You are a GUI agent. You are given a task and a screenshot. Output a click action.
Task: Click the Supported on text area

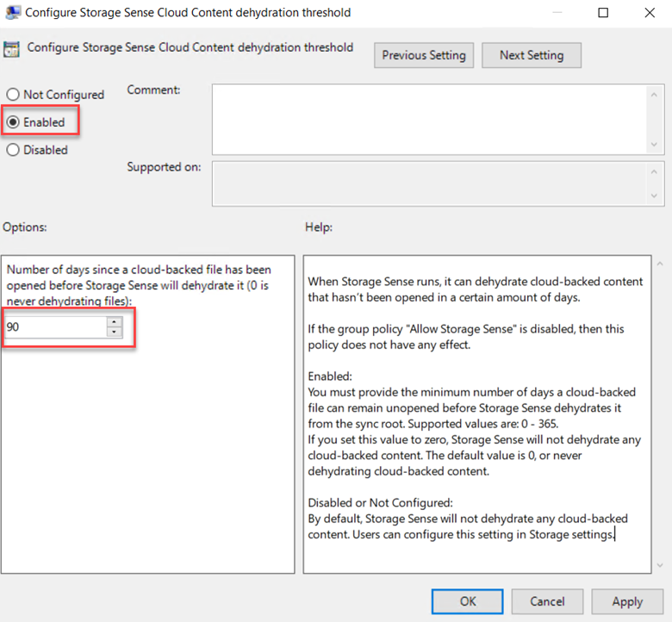[429, 183]
